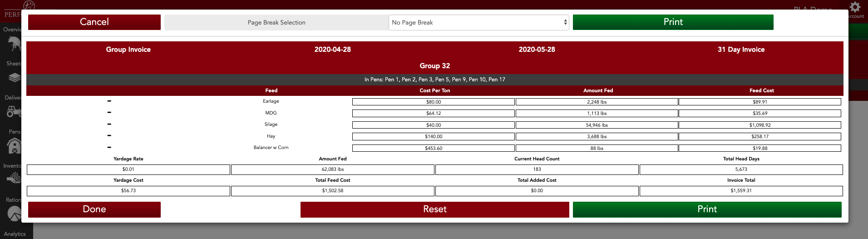Click the Total Added Cost field

537,191
